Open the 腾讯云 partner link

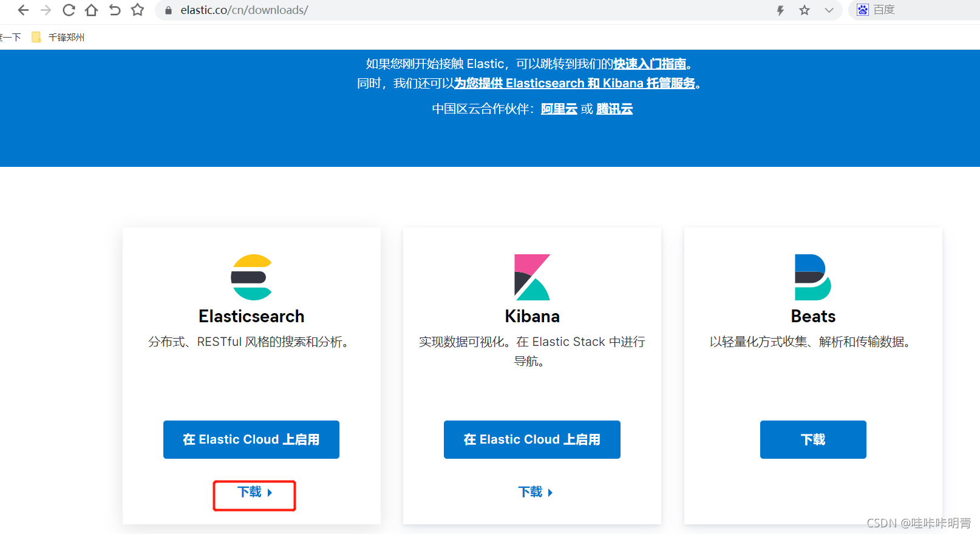click(x=614, y=109)
